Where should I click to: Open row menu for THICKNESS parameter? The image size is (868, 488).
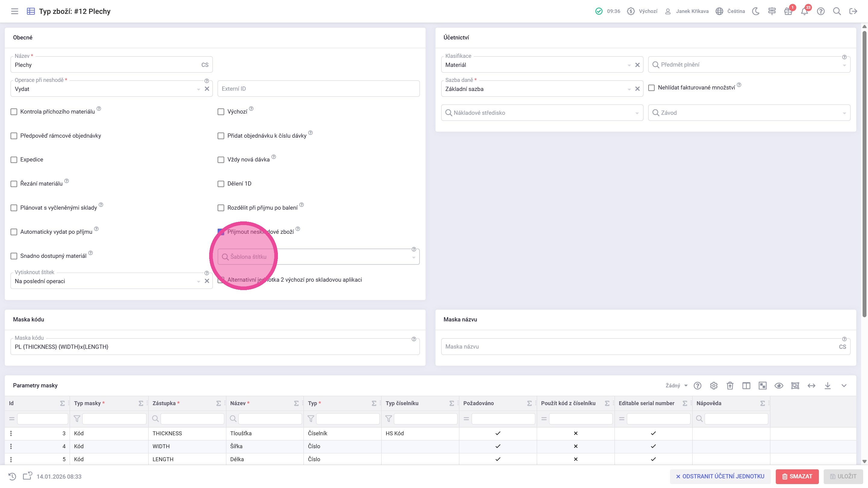pos(11,433)
